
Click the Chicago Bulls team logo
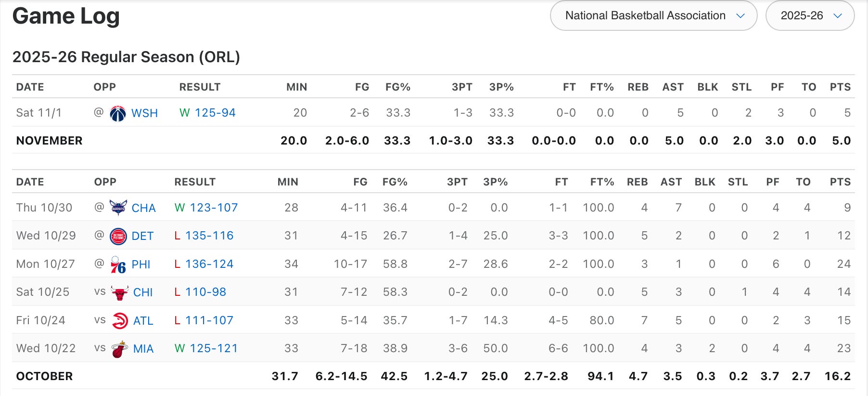tap(119, 292)
